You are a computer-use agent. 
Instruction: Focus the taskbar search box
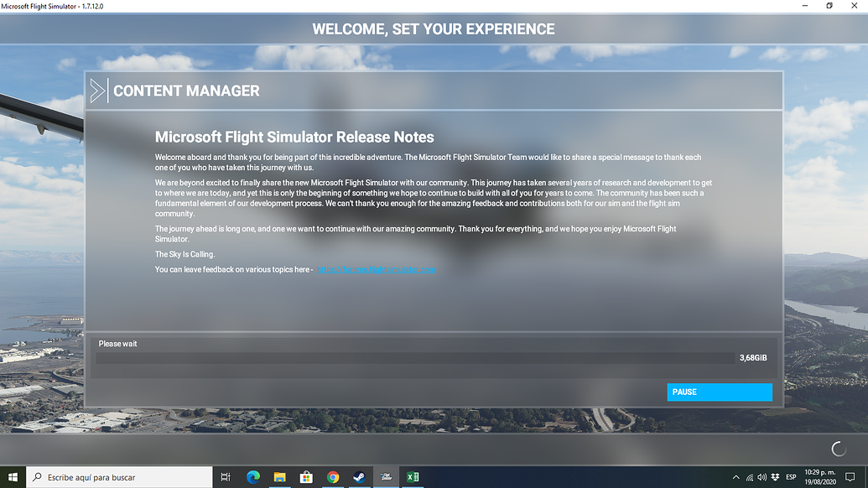point(119,477)
